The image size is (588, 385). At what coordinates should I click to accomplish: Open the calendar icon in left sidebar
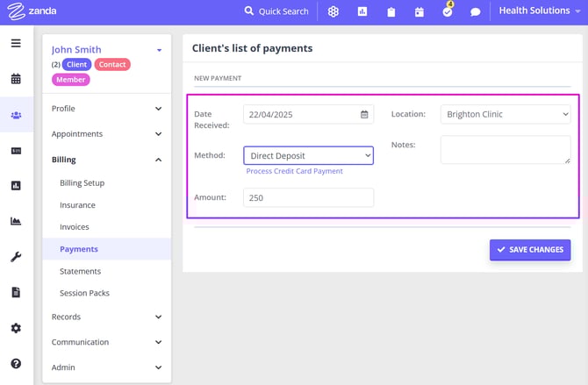(x=16, y=79)
